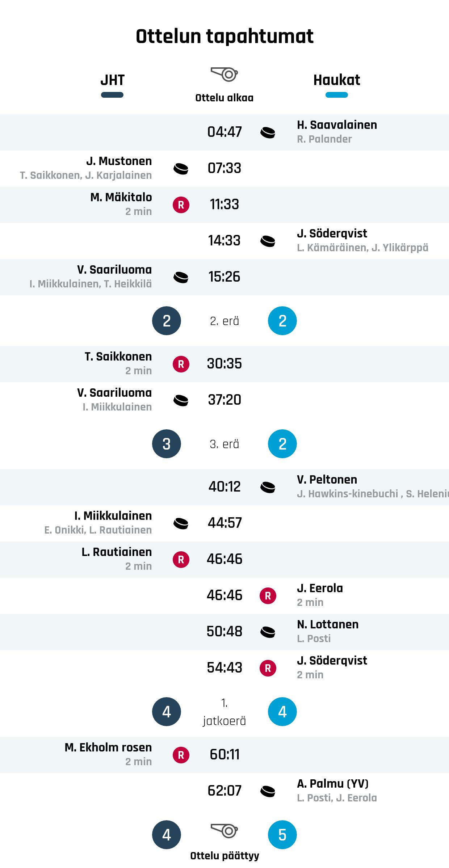Screen dimensions: 449x868
Task: Click the light blue Haukat color bar
Action: pyautogui.click(x=336, y=95)
